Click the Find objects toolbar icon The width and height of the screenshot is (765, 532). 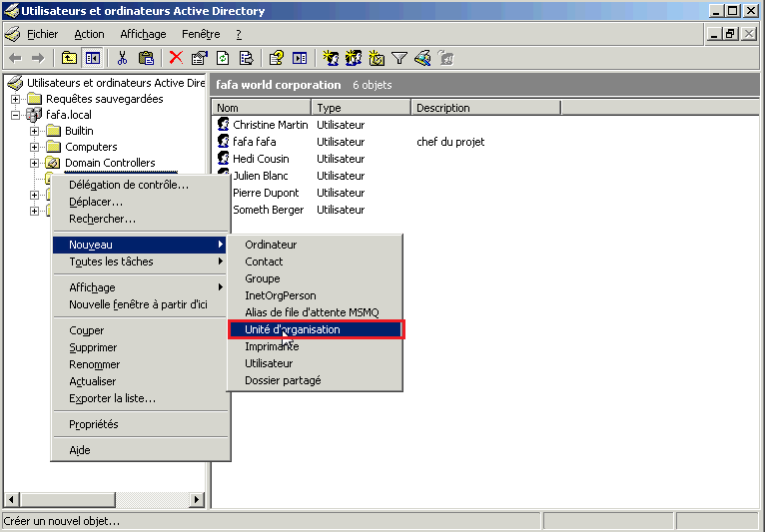tap(422, 59)
